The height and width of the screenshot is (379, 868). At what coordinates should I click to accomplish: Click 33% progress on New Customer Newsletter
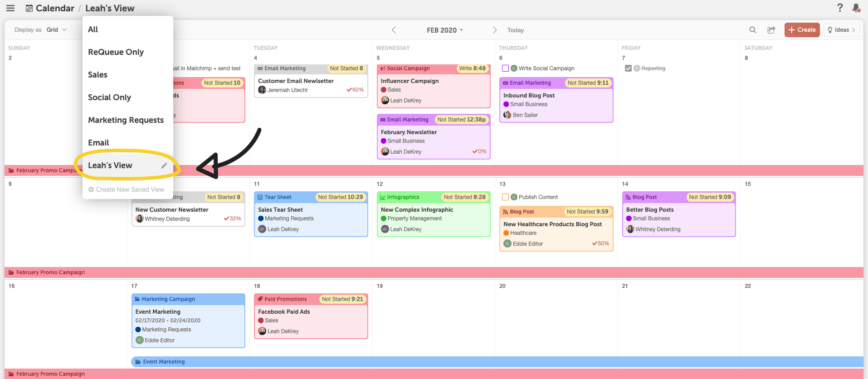point(233,219)
